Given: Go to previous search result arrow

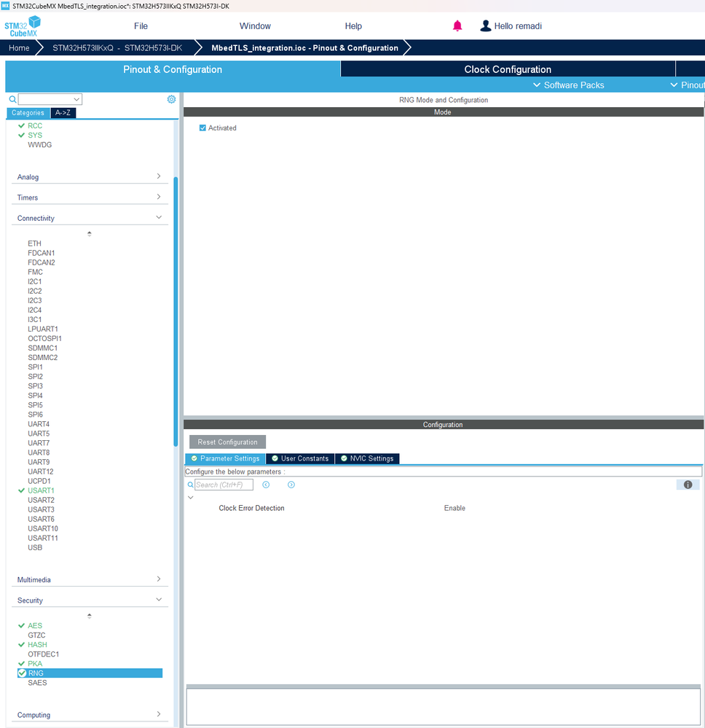Looking at the screenshot, I should point(266,485).
